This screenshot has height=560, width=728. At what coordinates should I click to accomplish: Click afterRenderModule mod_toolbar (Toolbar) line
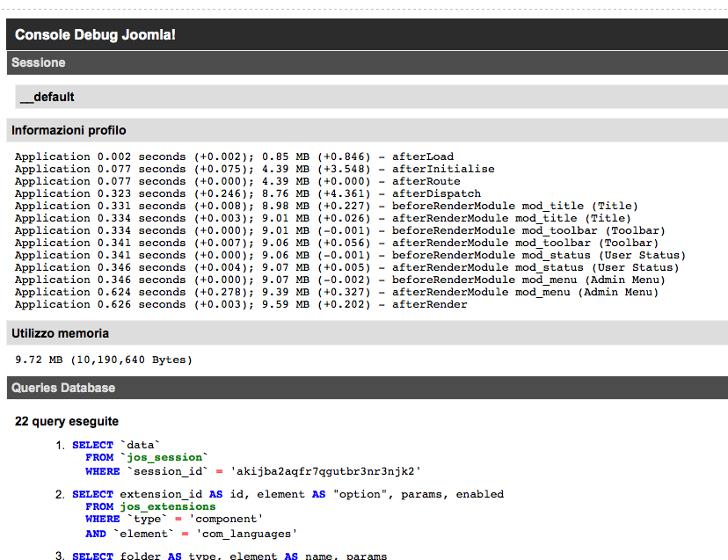[337, 243]
